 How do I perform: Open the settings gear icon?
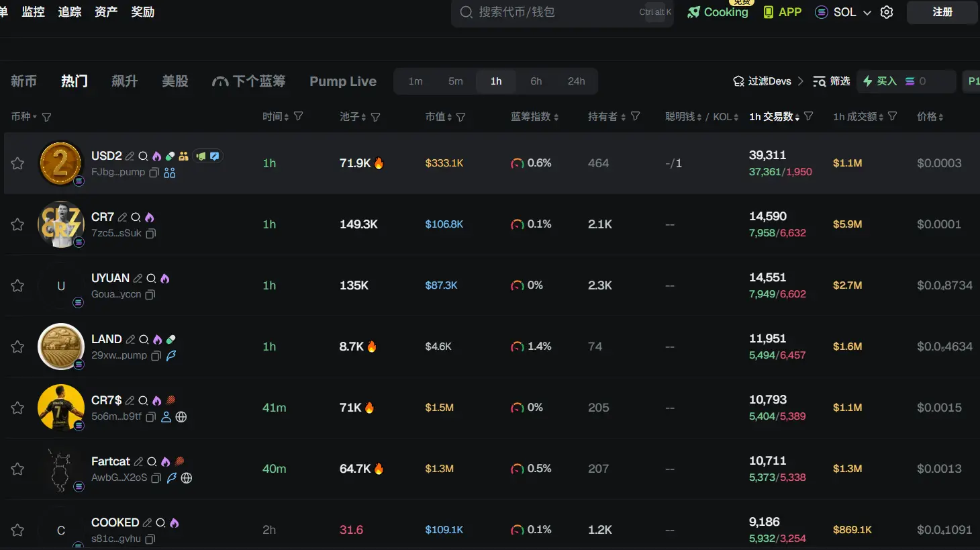tap(887, 12)
